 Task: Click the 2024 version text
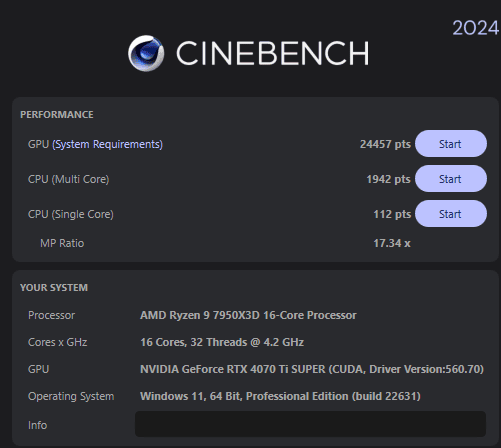click(x=476, y=28)
